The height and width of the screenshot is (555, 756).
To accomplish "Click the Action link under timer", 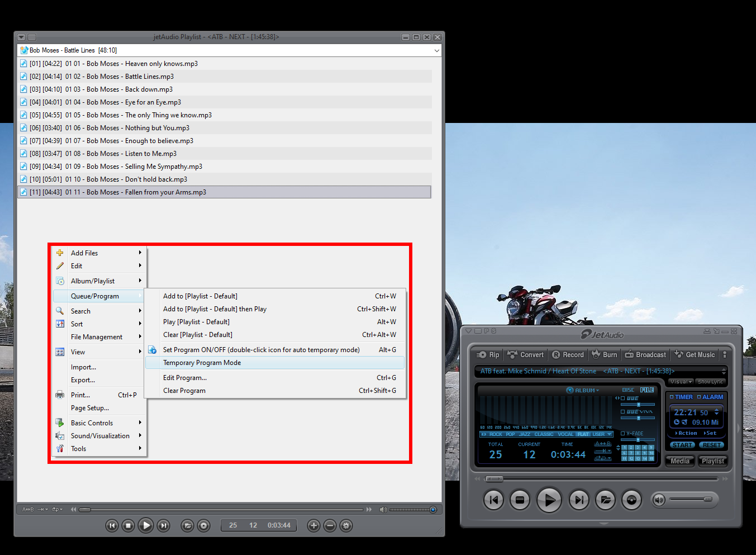I will [x=686, y=433].
